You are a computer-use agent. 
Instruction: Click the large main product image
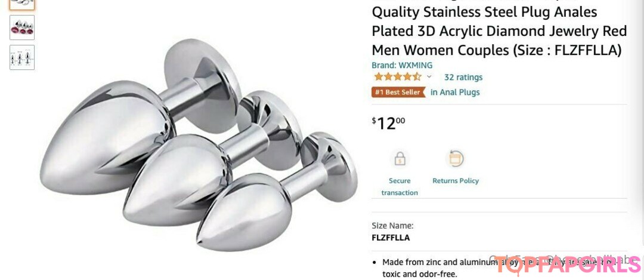pyautogui.click(x=199, y=144)
